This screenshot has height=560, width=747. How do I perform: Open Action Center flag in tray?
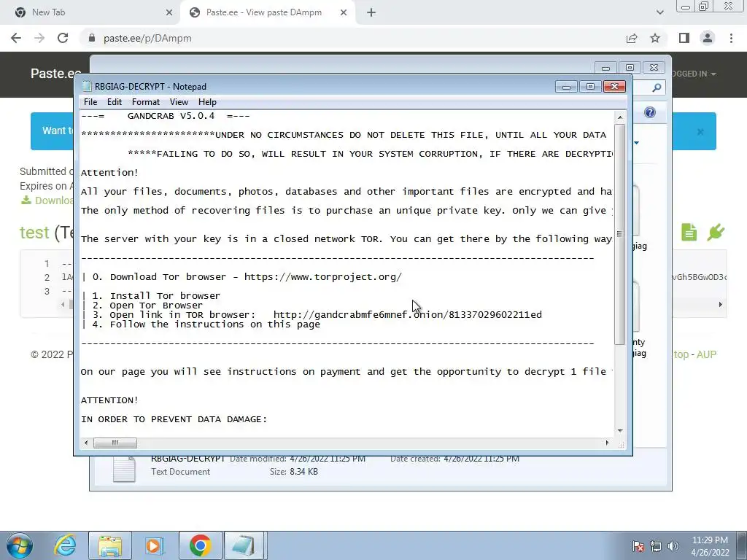(638, 547)
